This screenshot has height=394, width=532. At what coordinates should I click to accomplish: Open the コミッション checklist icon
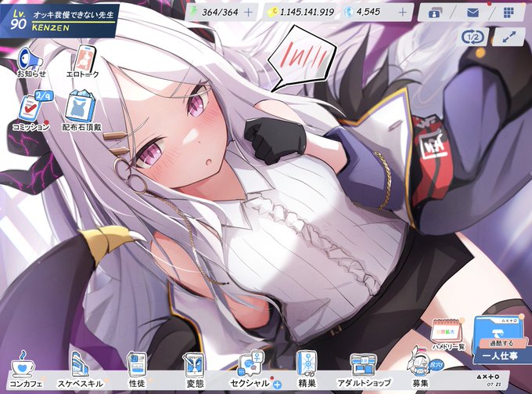click(x=32, y=110)
